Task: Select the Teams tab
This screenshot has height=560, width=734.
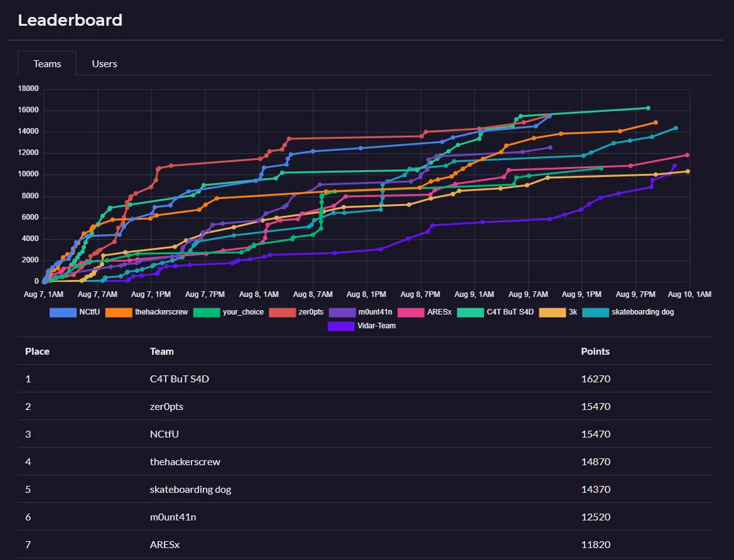Action: click(47, 63)
